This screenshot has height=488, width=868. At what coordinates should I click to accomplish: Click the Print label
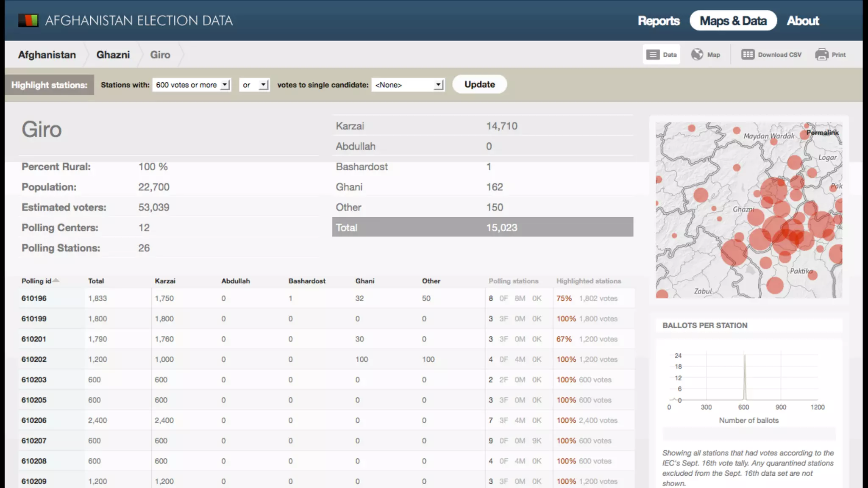click(x=838, y=55)
